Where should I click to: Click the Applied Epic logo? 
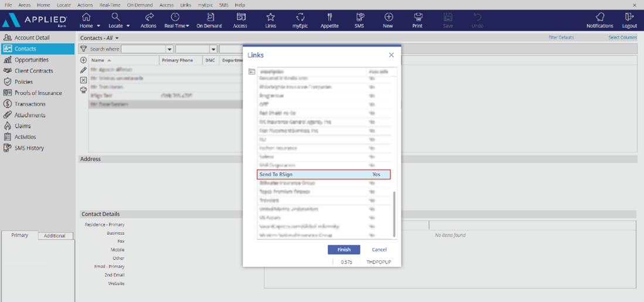point(35,20)
